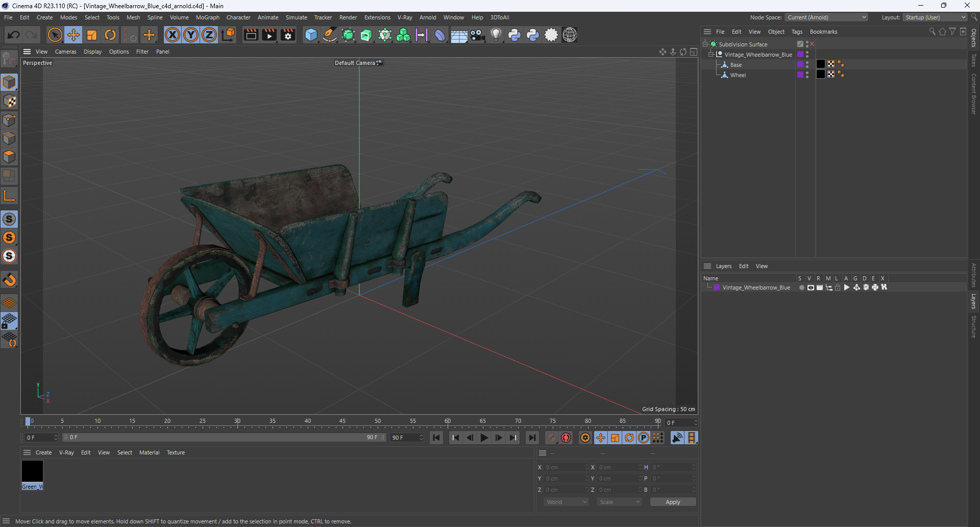Enable Axis mode L-shaped icon
The height and width of the screenshot is (527, 980).
[x=9, y=195]
